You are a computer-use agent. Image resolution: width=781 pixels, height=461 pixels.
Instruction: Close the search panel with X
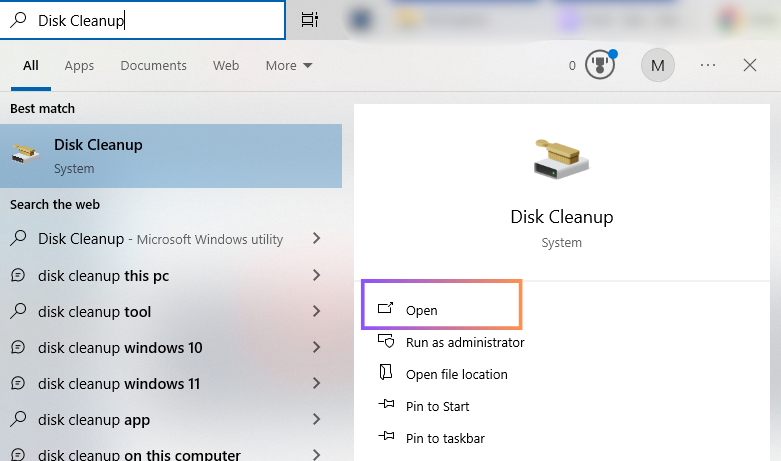tap(750, 66)
